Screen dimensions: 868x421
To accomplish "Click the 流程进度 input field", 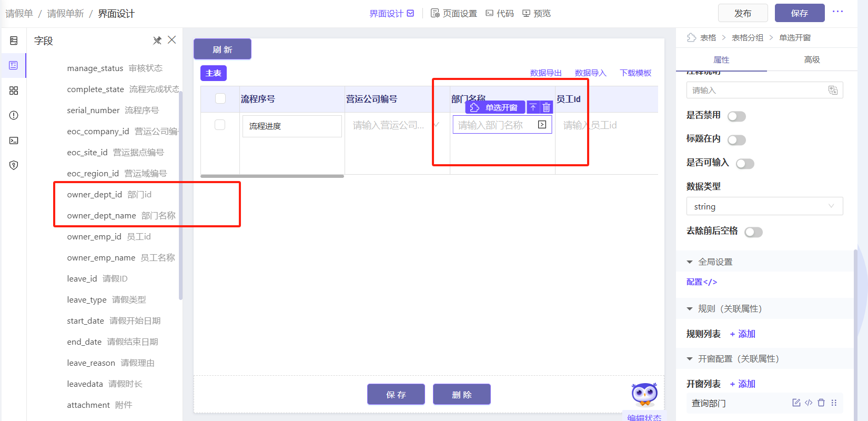I will click(x=292, y=126).
